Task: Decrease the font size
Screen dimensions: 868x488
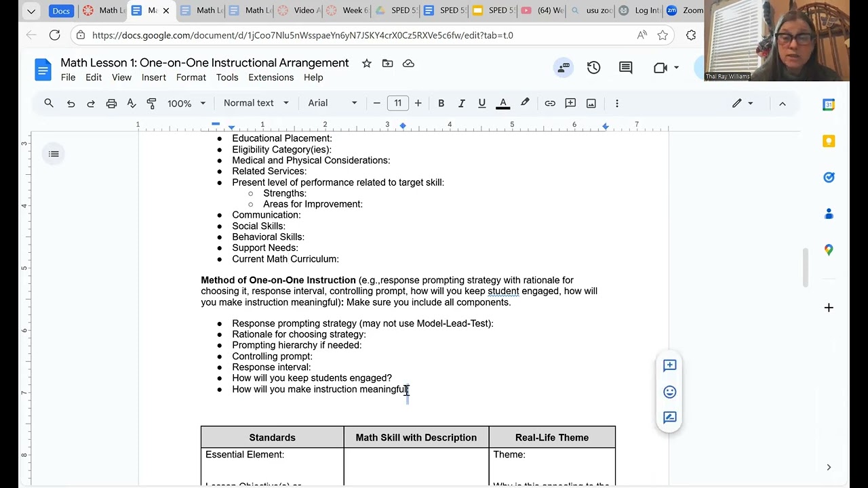Action: pos(377,103)
